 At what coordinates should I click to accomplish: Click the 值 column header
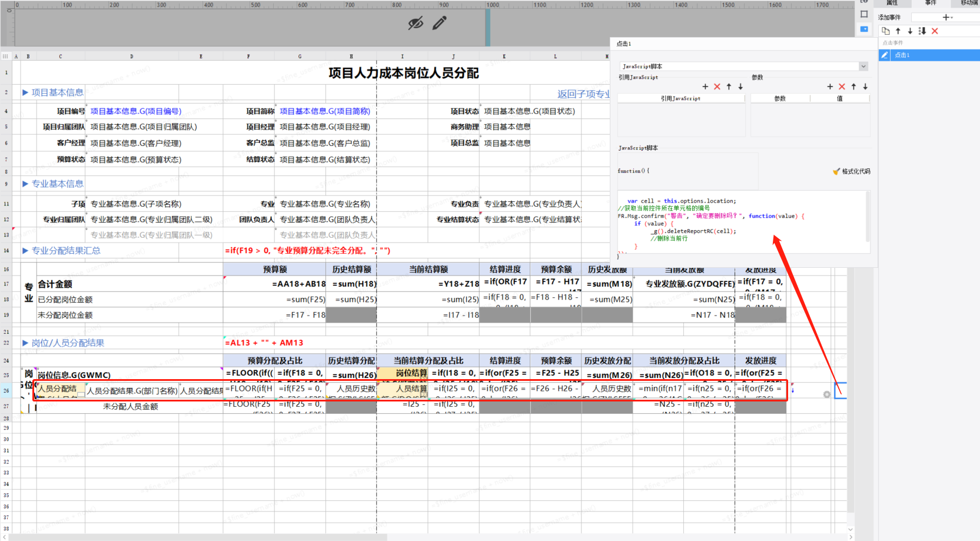pyautogui.click(x=840, y=98)
